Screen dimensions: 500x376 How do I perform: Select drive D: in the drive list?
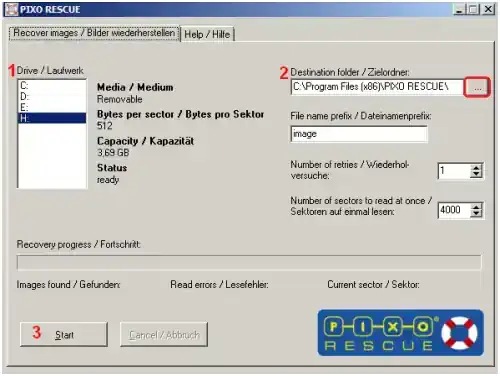52,96
